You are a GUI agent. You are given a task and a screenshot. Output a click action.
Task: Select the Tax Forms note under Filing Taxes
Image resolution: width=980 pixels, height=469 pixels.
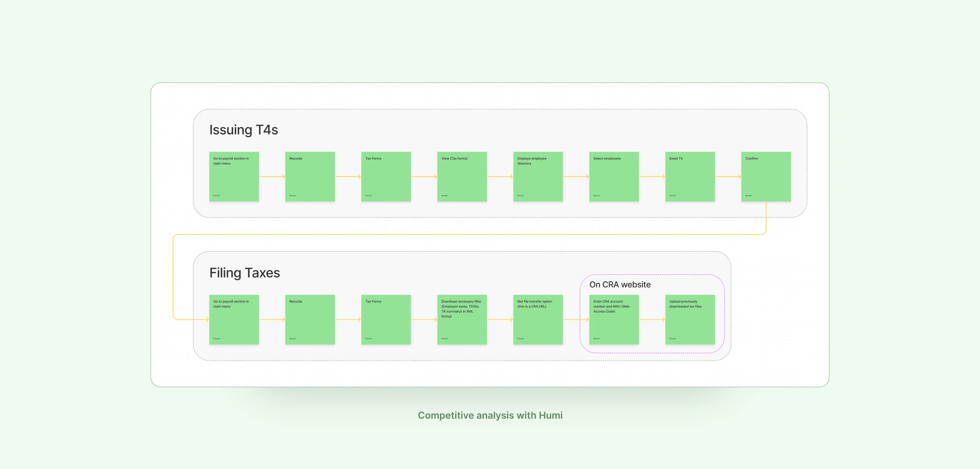(x=386, y=320)
